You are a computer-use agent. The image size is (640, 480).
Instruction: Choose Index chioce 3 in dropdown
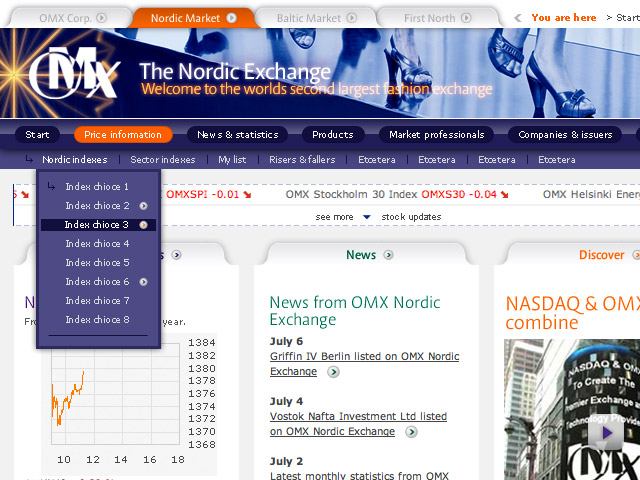click(x=98, y=225)
